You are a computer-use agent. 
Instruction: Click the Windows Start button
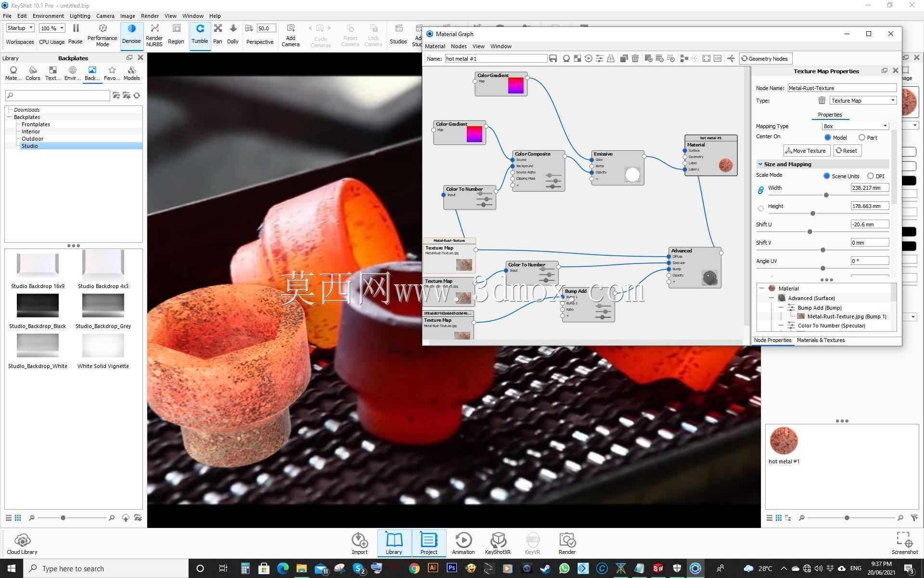tap(12, 568)
